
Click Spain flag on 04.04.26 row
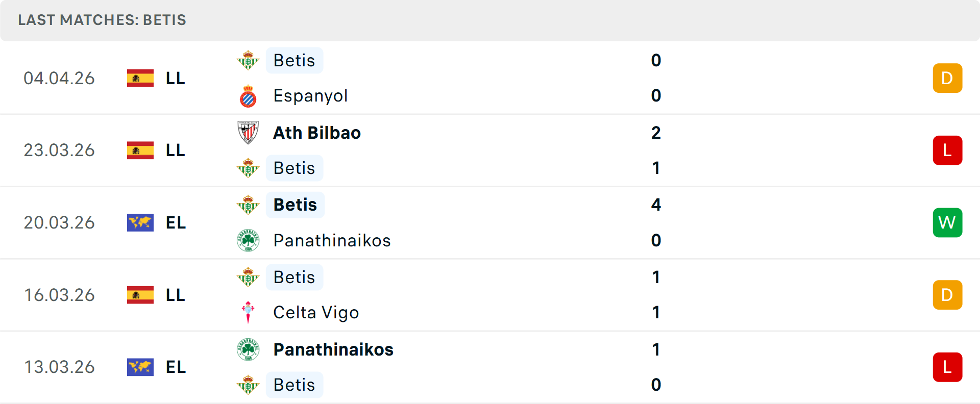(x=140, y=78)
